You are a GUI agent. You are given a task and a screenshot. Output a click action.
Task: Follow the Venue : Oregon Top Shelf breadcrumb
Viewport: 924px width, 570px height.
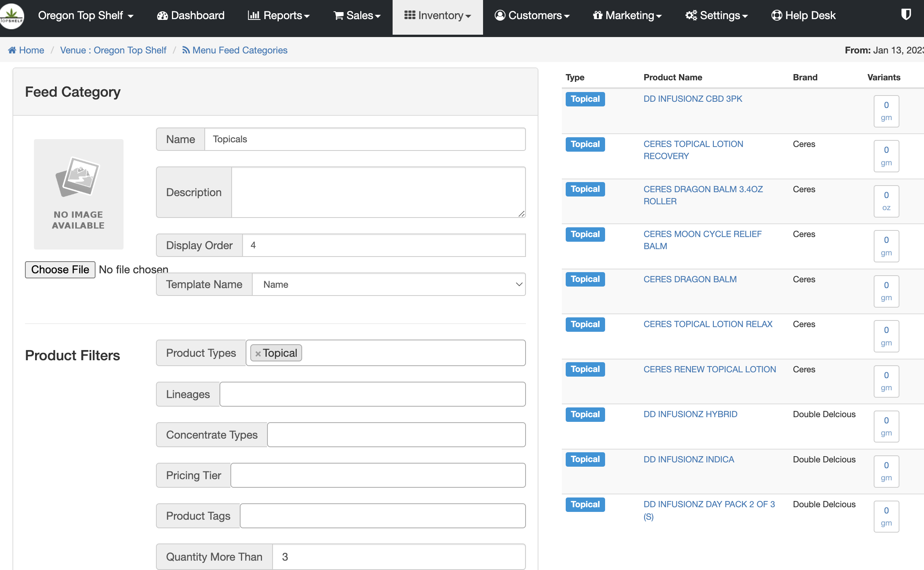pos(113,50)
